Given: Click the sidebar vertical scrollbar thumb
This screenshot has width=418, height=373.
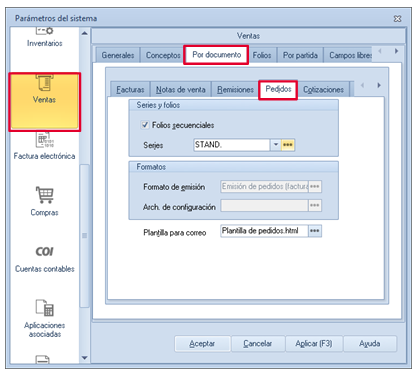Looking at the screenshot, I should 85,235.
